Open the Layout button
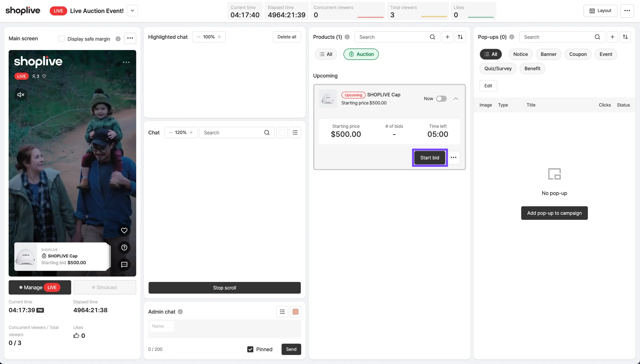Image resolution: width=640 pixels, height=364 pixels. (600, 11)
